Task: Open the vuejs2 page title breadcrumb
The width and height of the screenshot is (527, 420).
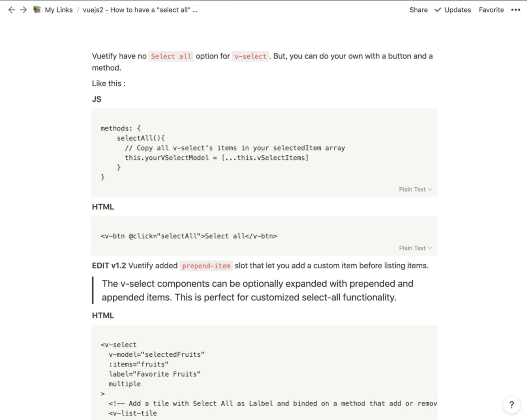Action: tap(140, 10)
